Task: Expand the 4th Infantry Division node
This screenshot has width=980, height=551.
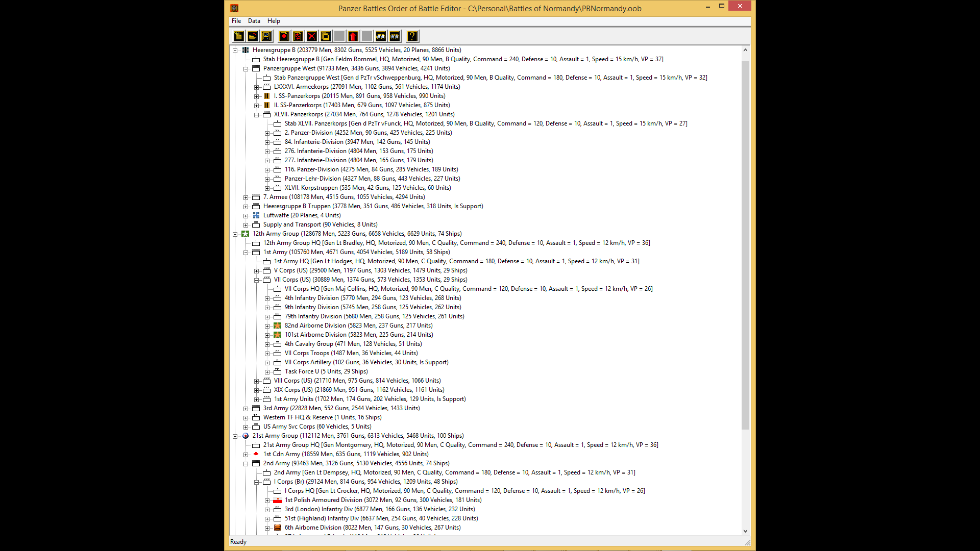Action: (267, 298)
